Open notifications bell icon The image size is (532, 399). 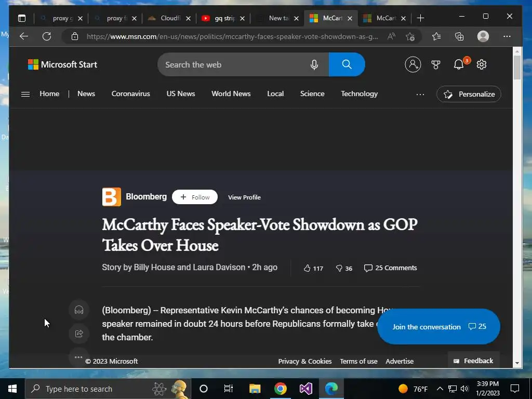pyautogui.click(x=459, y=64)
